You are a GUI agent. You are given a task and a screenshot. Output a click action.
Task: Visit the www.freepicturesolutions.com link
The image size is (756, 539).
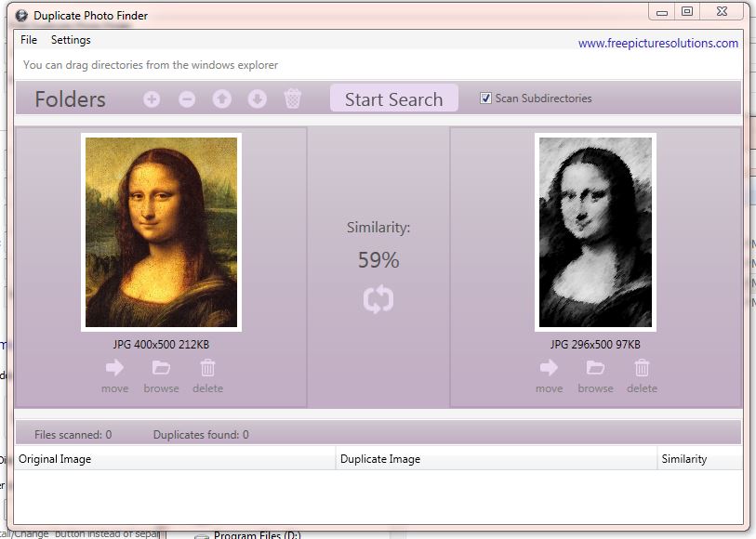(x=658, y=44)
